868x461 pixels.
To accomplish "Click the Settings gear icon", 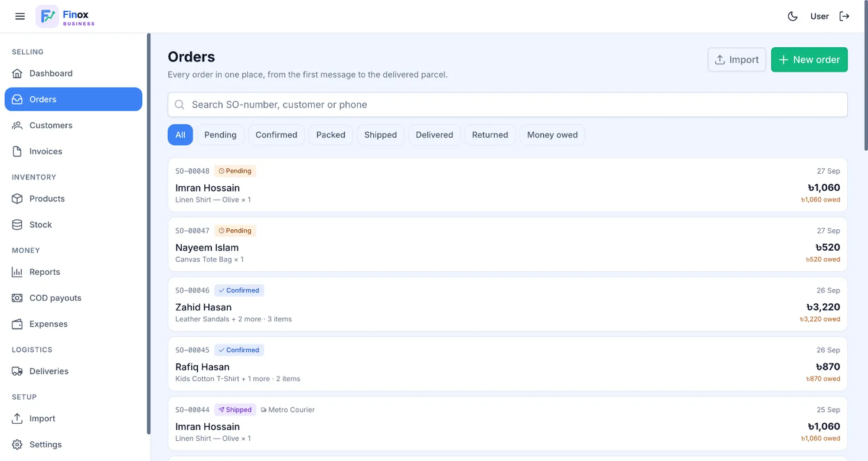I will [x=17, y=444].
